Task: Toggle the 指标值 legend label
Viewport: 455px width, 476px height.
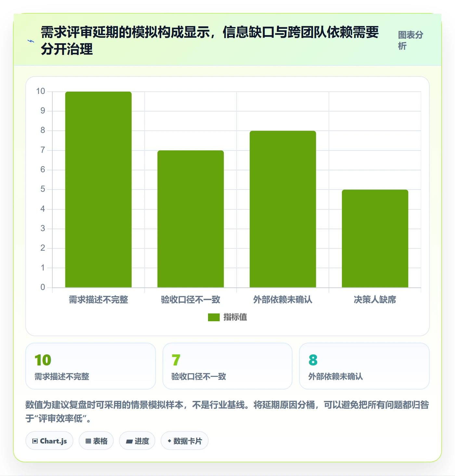Action: coord(235,317)
